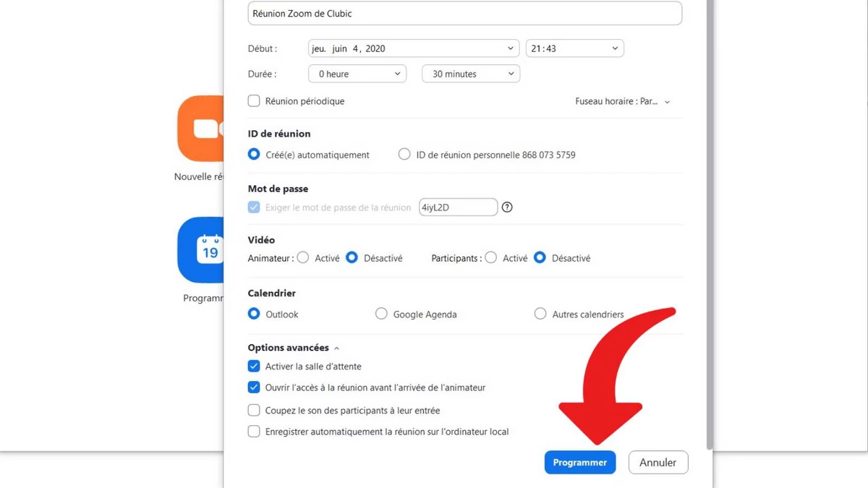Screen dimensions: 868x488
Task: Click the dialog vertical scrollbar
Action: [710, 224]
